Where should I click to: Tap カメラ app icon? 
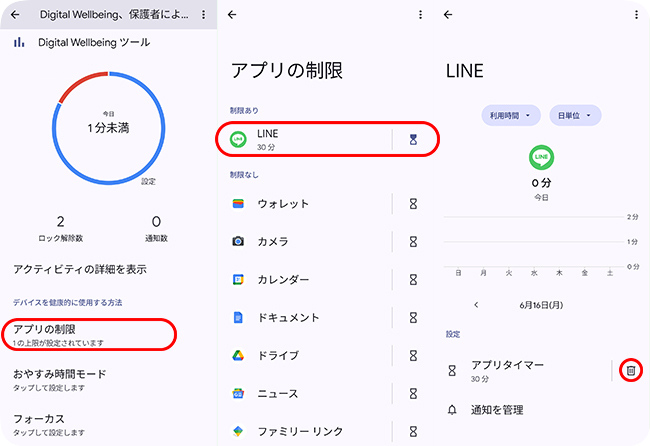click(238, 241)
